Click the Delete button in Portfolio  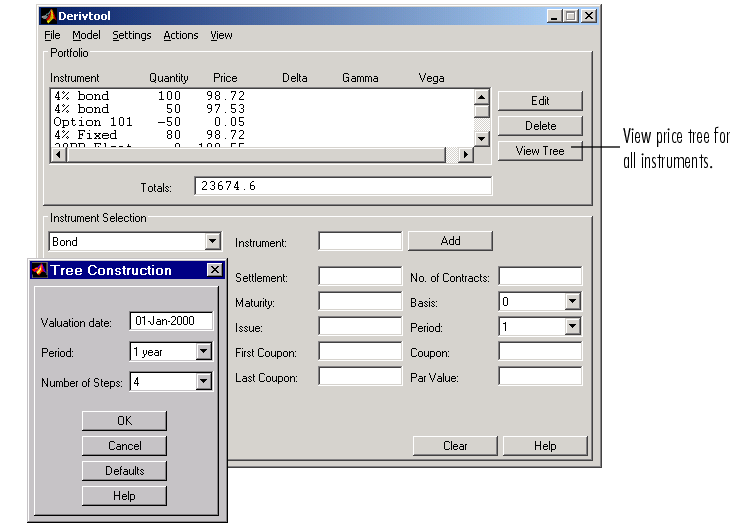[x=540, y=126]
